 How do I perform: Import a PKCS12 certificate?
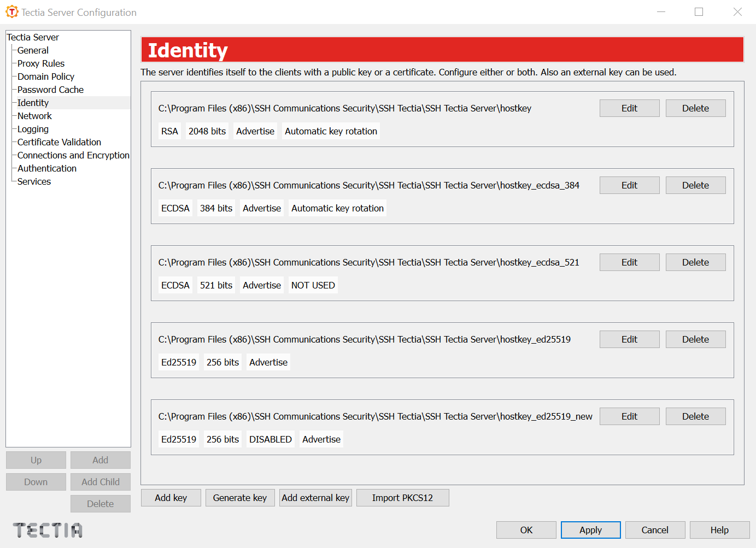403,497
